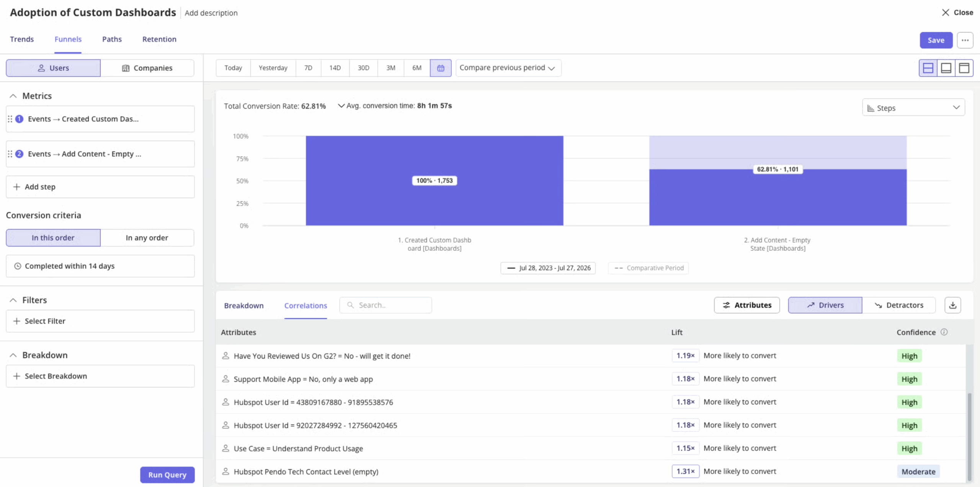Click the plus icon of Add step
This screenshot has height=487, width=980.
pos(16,187)
